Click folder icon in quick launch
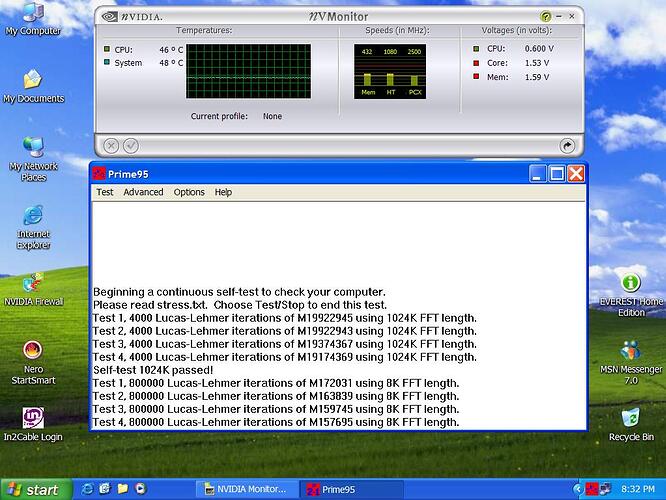 pos(123,489)
